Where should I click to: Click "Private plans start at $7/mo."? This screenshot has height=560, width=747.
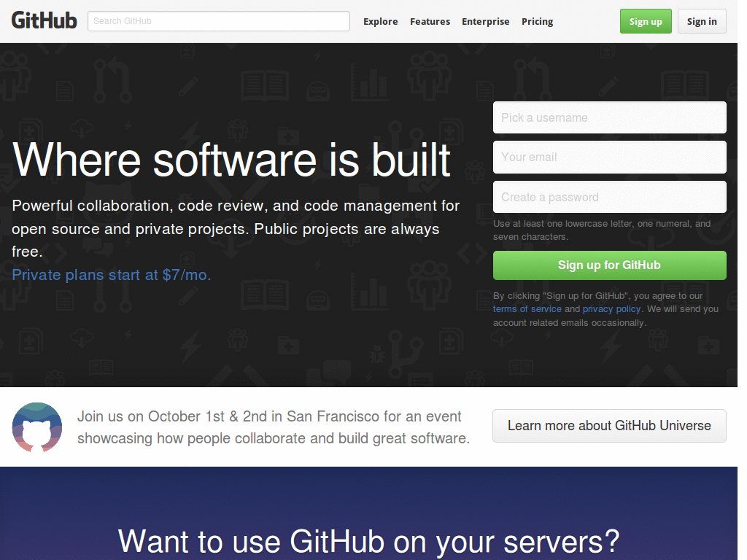click(x=111, y=275)
